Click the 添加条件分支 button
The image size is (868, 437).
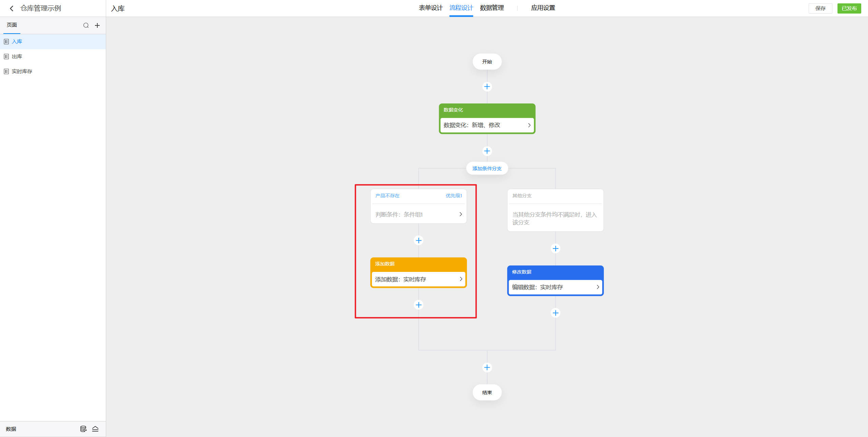tap(487, 168)
